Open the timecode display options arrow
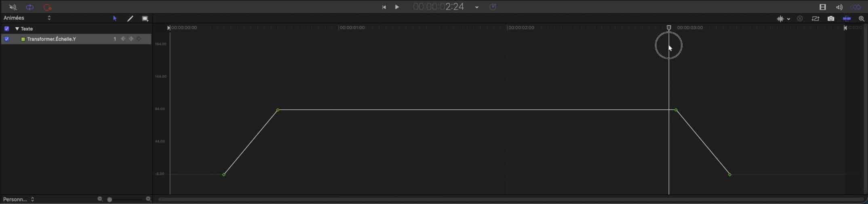This screenshot has height=204, width=868. [477, 7]
